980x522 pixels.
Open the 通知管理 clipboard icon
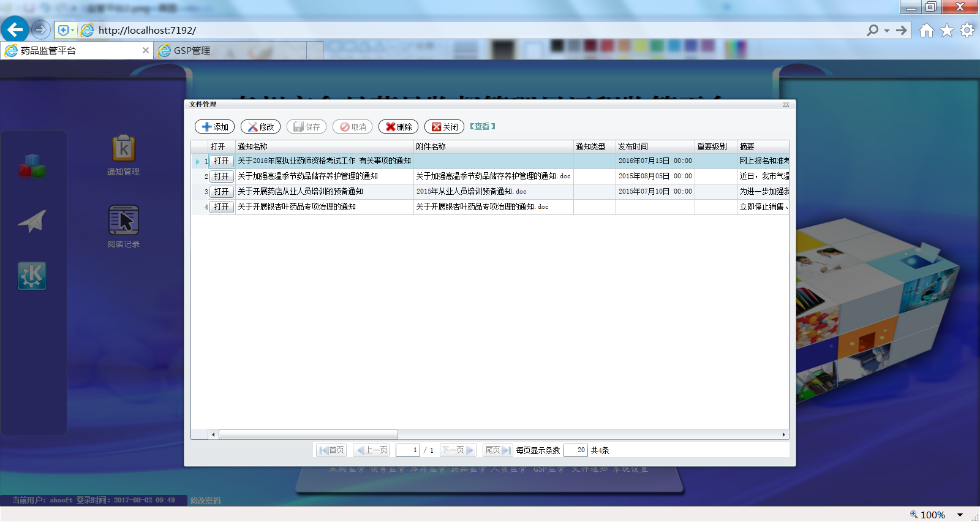(x=124, y=149)
